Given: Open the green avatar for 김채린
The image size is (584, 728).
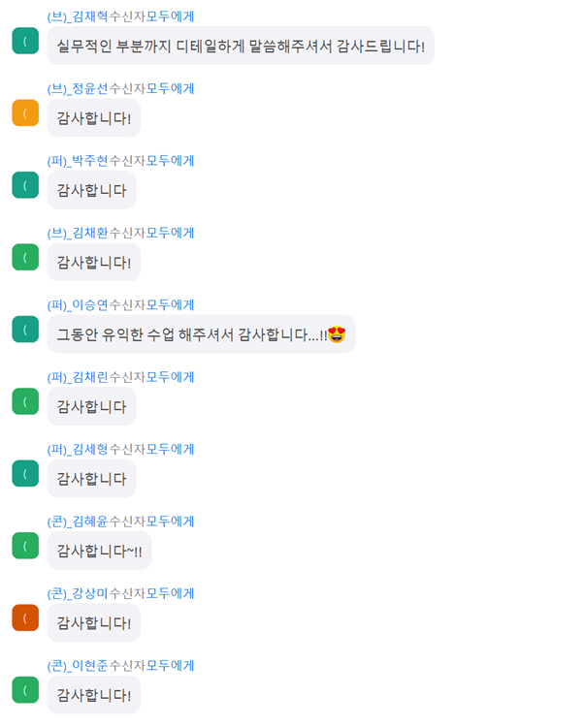Looking at the screenshot, I should coord(25,401).
